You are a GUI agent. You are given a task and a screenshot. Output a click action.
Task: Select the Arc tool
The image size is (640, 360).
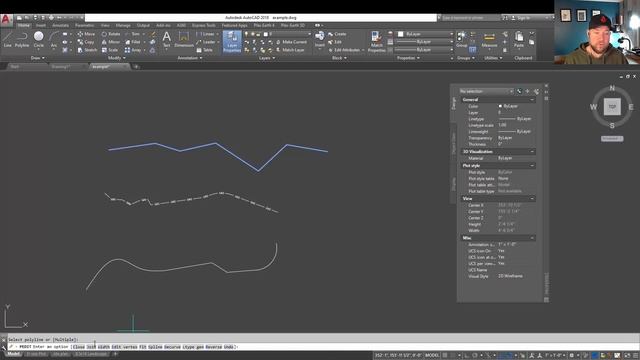point(53,40)
